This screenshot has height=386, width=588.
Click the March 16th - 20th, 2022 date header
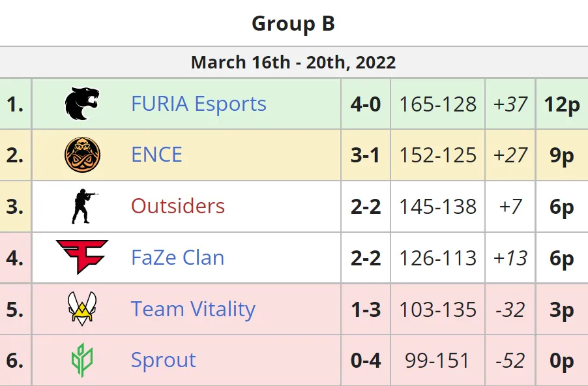(x=293, y=63)
